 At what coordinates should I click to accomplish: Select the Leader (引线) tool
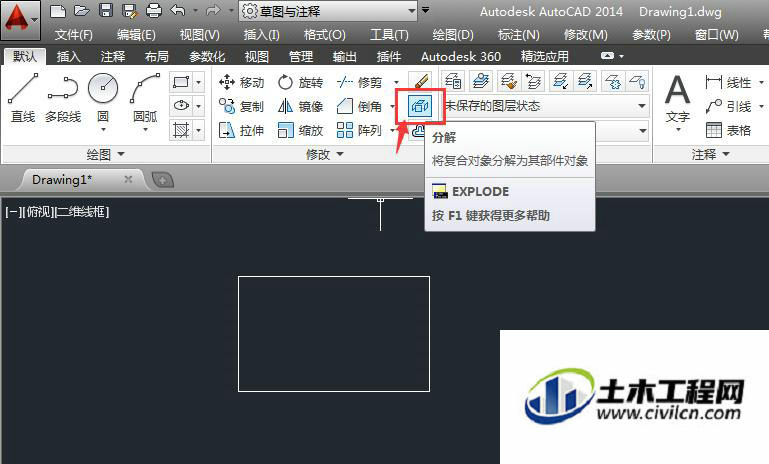pos(728,106)
